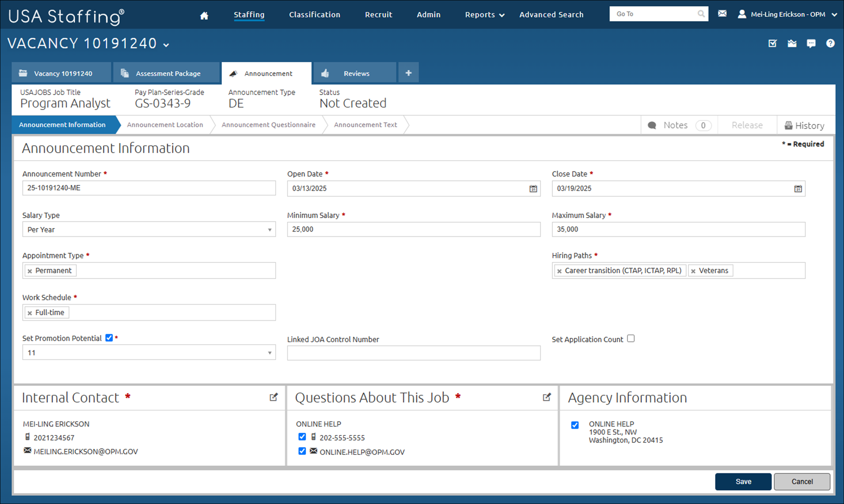844x504 pixels.
Task: Open the help question mark icon
Action: (x=830, y=43)
